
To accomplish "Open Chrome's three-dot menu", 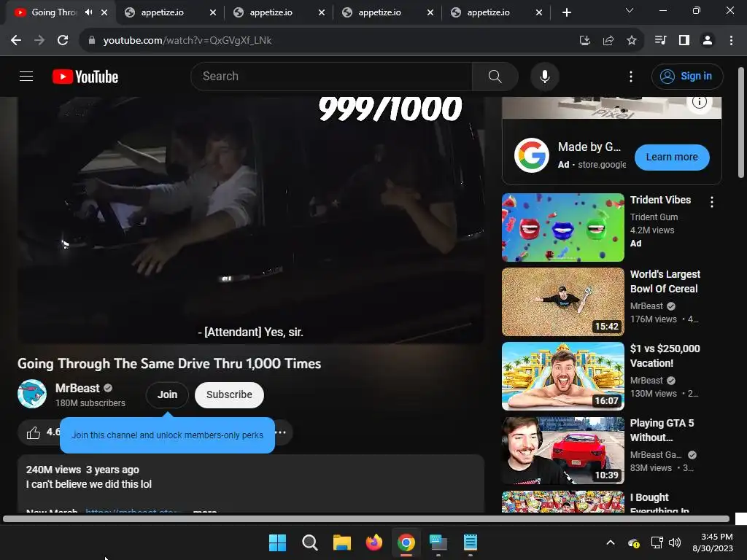I will [x=731, y=41].
